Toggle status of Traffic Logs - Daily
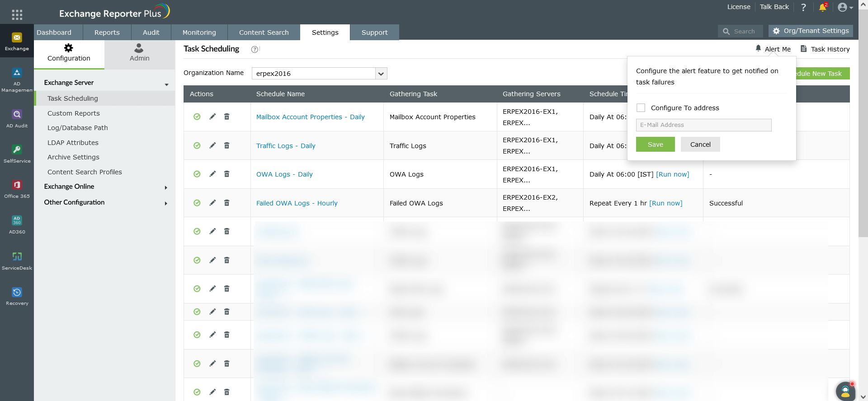 (x=197, y=145)
